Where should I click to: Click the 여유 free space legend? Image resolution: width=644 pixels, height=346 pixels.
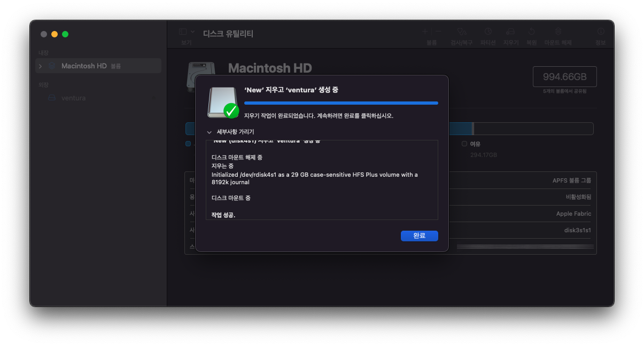pyautogui.click(x=471, y=144)
